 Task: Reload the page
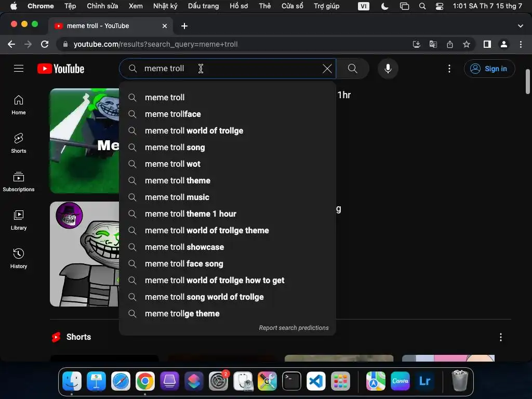[x=45, y=44]
